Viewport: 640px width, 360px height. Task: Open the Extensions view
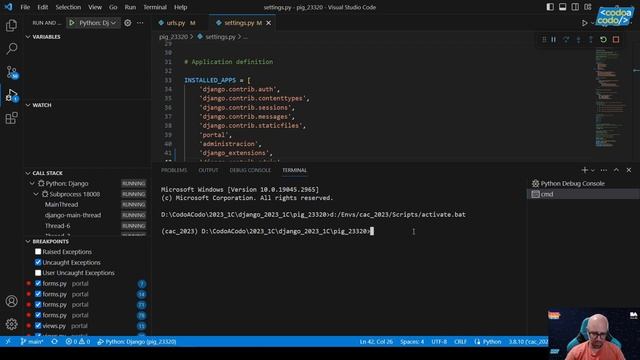(x=11, y=118)
